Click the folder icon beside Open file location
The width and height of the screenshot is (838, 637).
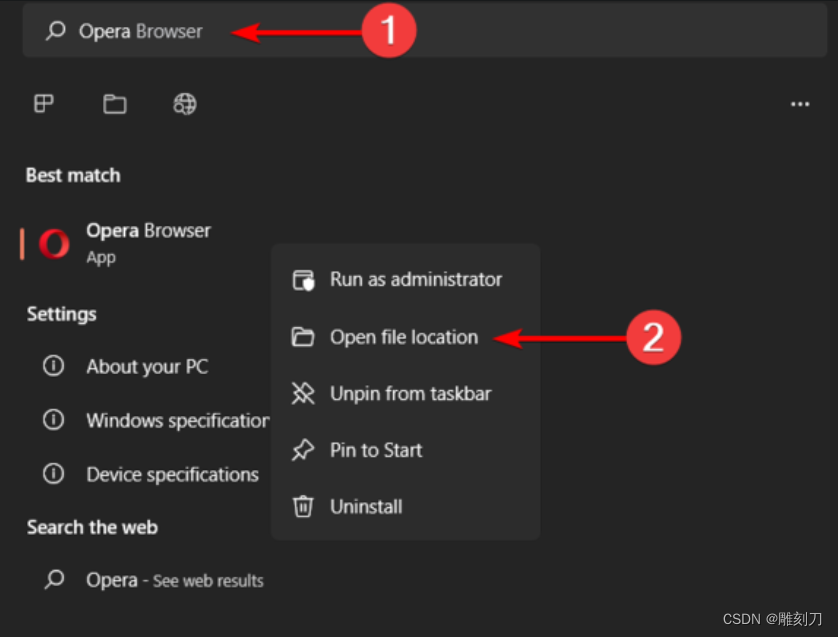pyautogui.click(x=303, y=337)
